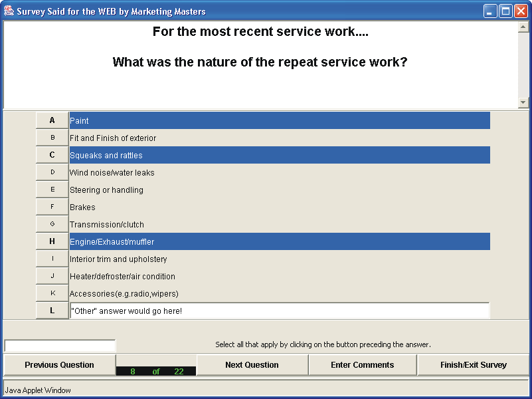
Task: Select answer button B
Action: pos(52,138)
